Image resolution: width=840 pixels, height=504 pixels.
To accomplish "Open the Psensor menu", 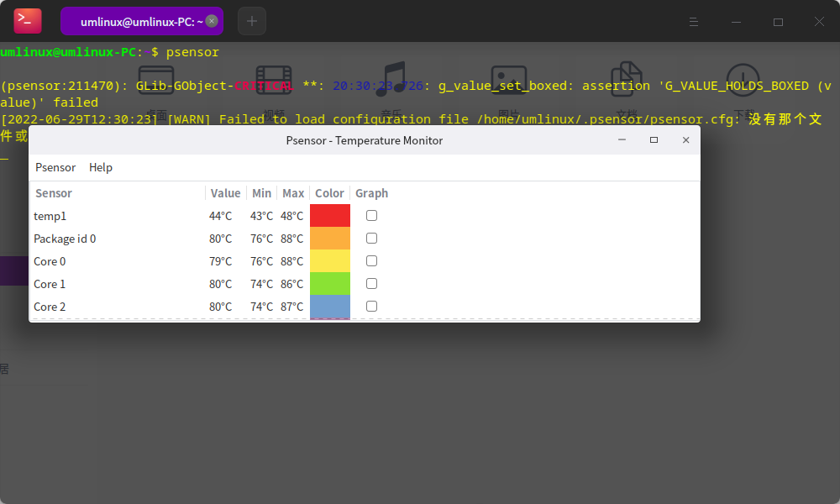I will [x=55, y=167].
